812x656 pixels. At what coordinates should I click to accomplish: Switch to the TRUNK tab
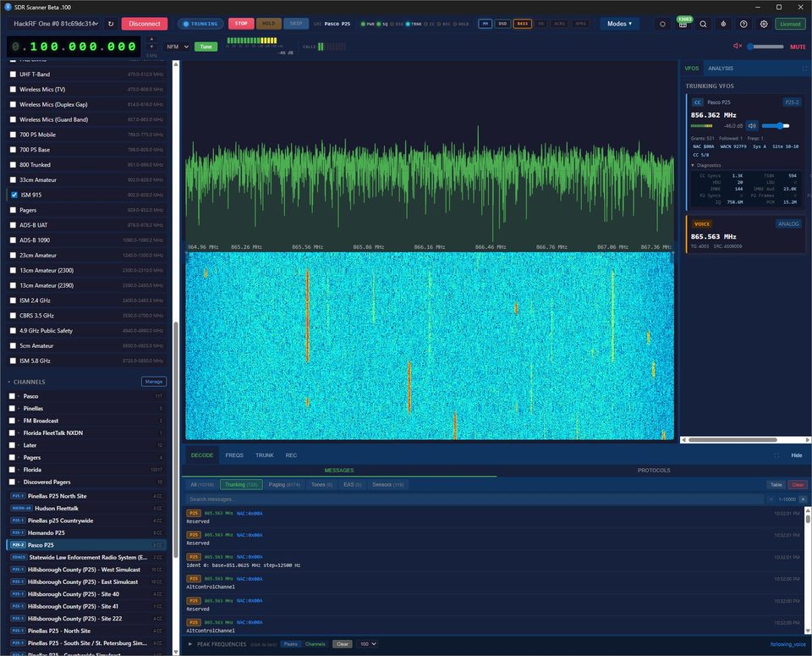265,455
